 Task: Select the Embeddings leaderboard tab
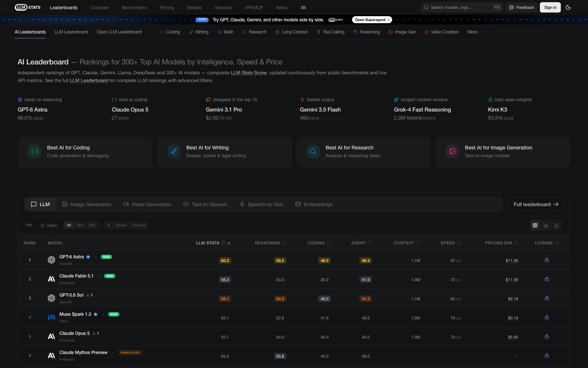tap(314, 204)
